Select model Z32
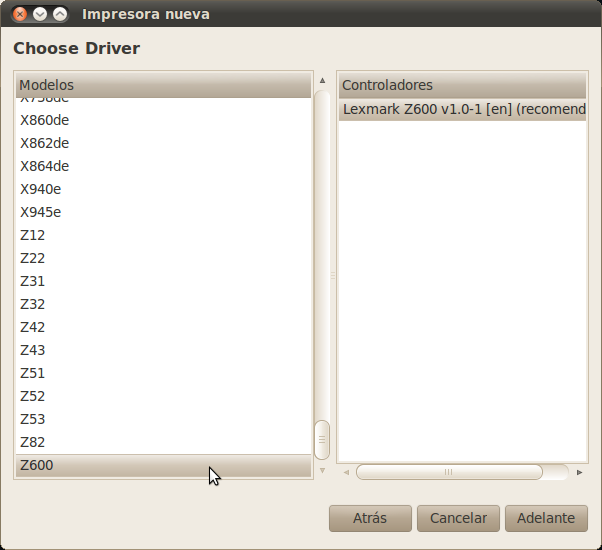 point(163,304)
